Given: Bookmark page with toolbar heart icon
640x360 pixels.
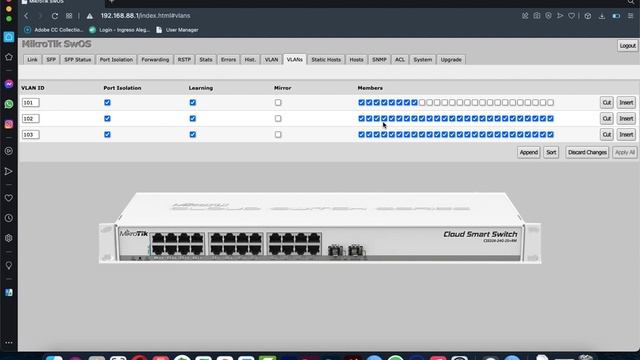Looking at the screenshot, I should pyautogui.click(x=571, y=16).
